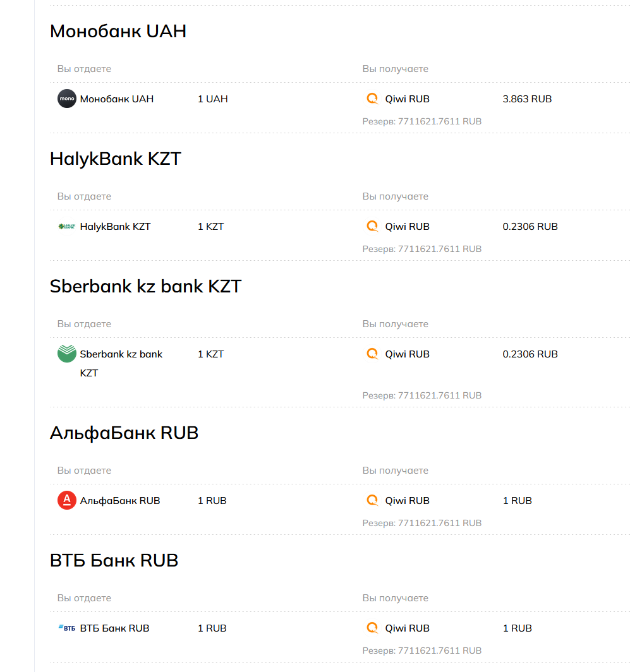Click Qiwi icon in the Sberbank kz row
This screenshot has height=672, width=630.
tap(373, 354)
